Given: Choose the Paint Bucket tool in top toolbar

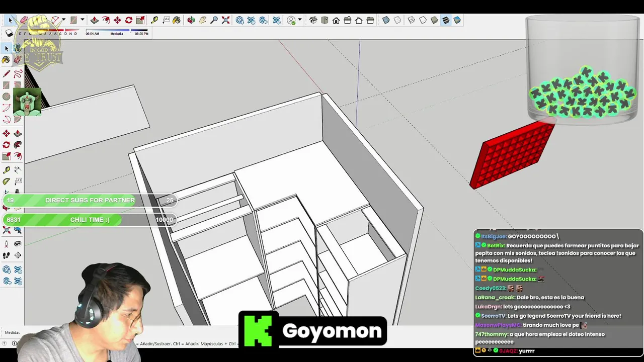Looking at the screenshot, I should pyautogui.click(x=177, y=20).
